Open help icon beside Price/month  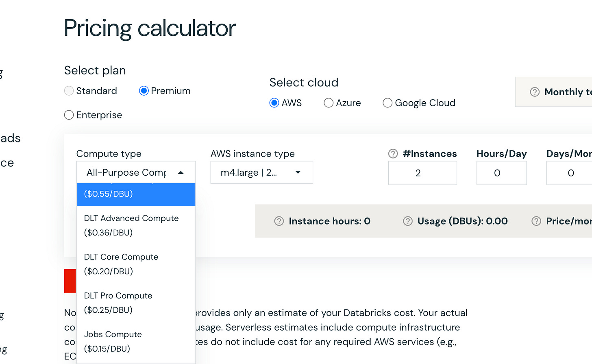click(x=536, y=221)
